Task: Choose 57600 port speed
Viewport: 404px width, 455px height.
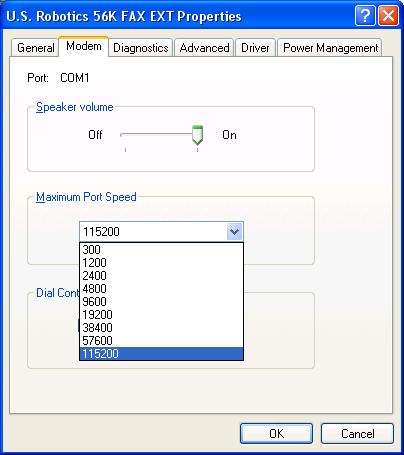Action: tap(161, 341)
